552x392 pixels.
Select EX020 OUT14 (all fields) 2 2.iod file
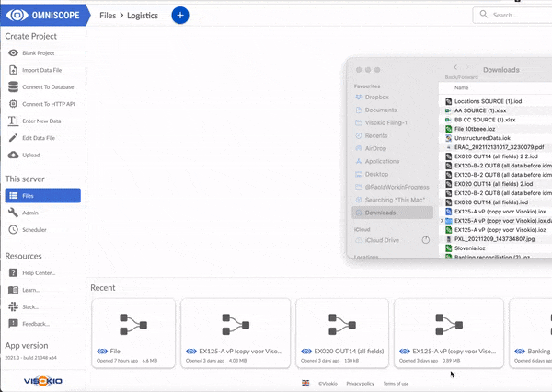click(495, 156)
